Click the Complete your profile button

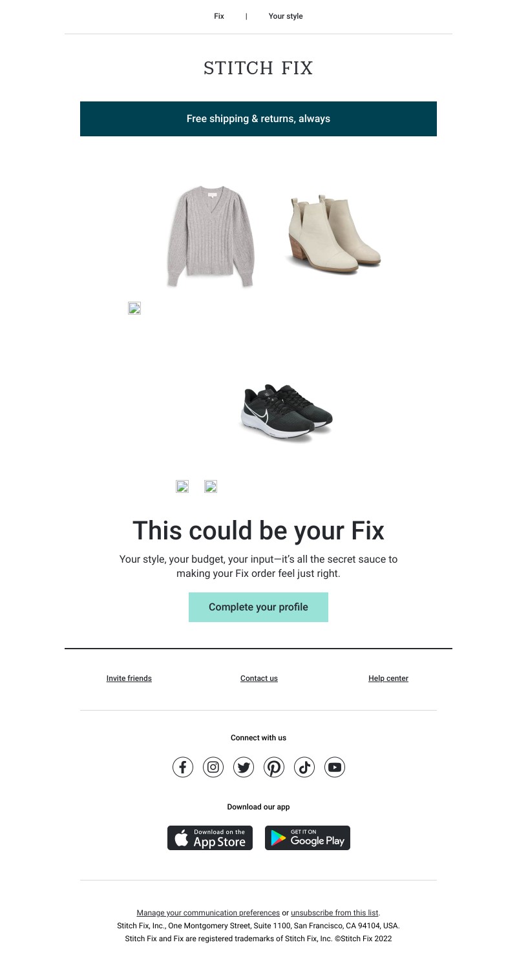click(x=258, y=607)
